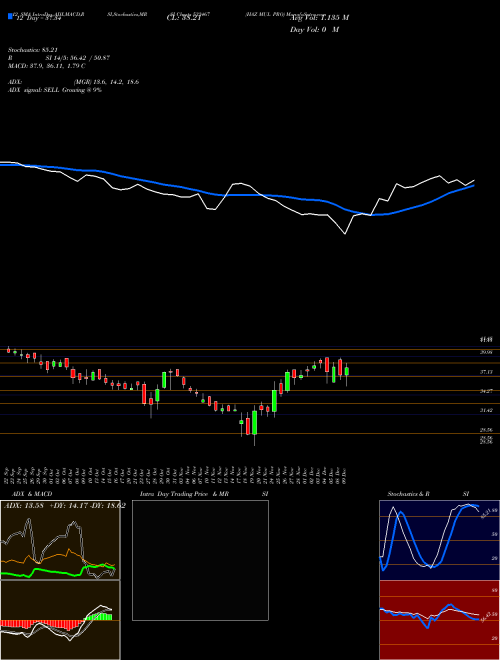This screenshot has width=500, height=660.
Task: Open the blue Stochastics chart thumbnail
Action: (439, 540)
